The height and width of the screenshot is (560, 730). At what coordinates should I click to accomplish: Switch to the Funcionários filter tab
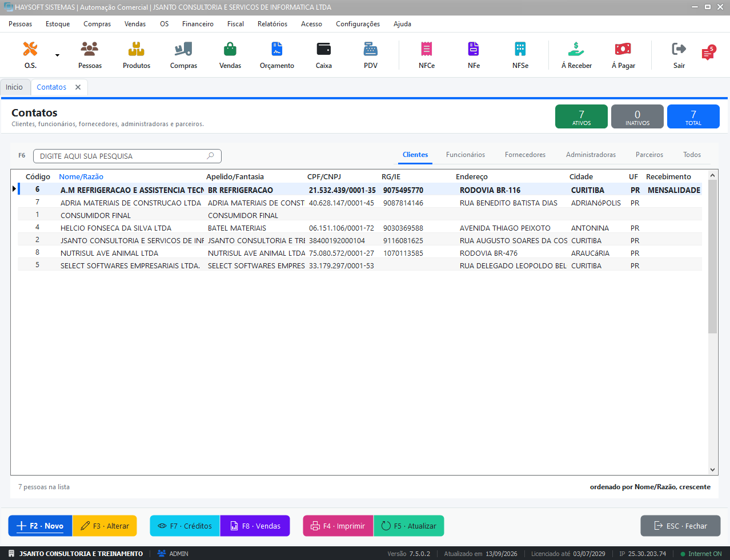click(x=466, y=155)
